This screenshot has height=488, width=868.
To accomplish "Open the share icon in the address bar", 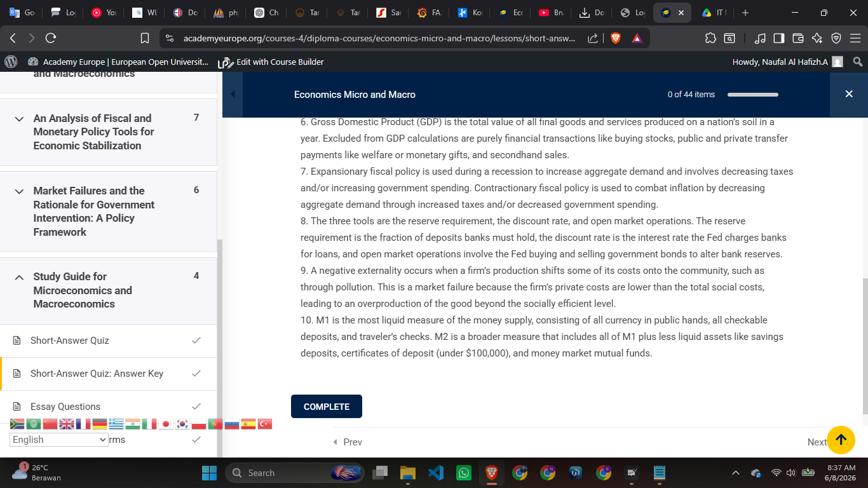I will pos(592,38).
